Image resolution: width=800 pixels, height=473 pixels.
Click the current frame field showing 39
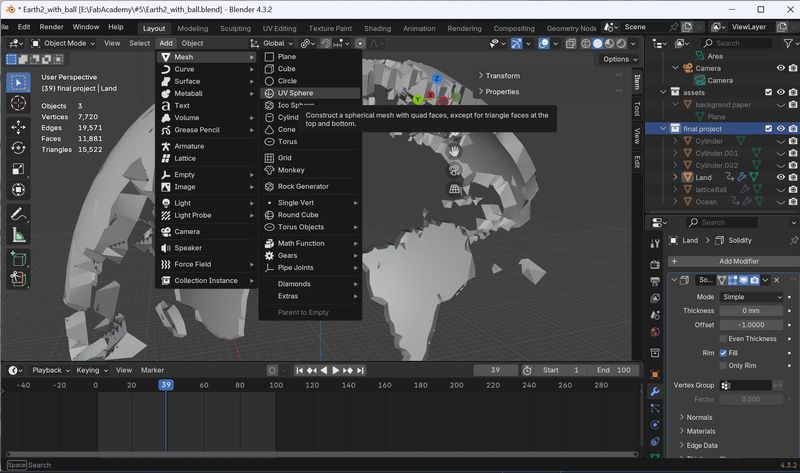pos(495,370)
